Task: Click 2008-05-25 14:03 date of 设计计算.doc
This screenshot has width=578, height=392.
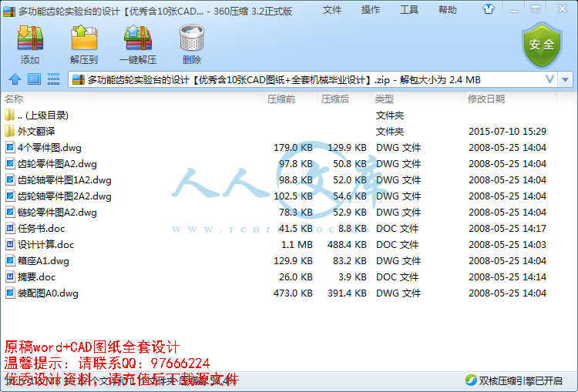Action: coord(507,245)
